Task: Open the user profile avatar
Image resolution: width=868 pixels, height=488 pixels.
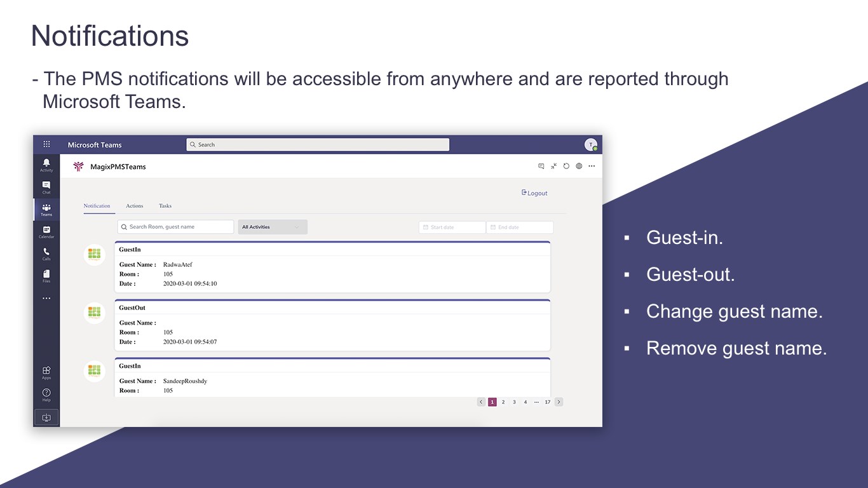Action: coord(591,145)
